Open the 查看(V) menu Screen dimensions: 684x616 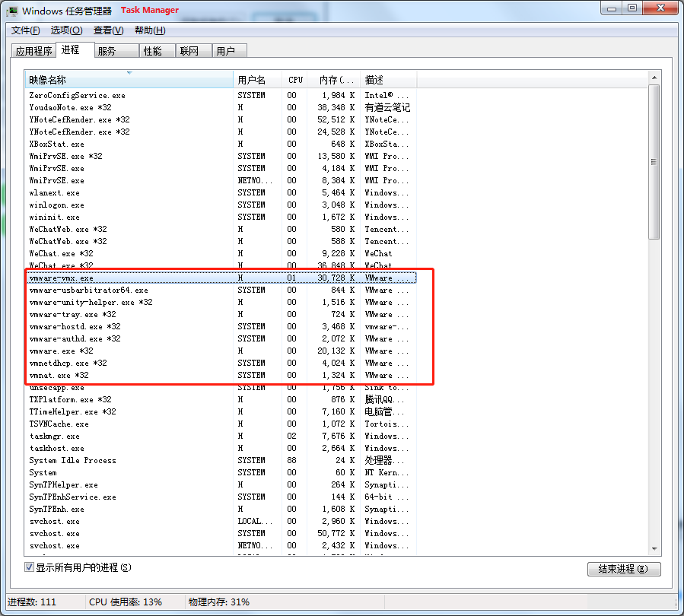[108, 30]
